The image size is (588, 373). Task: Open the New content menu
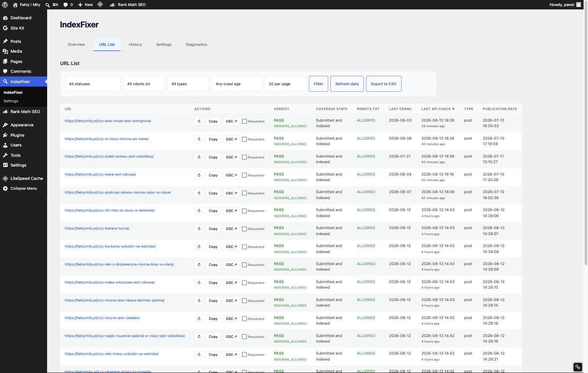[85, 5]
